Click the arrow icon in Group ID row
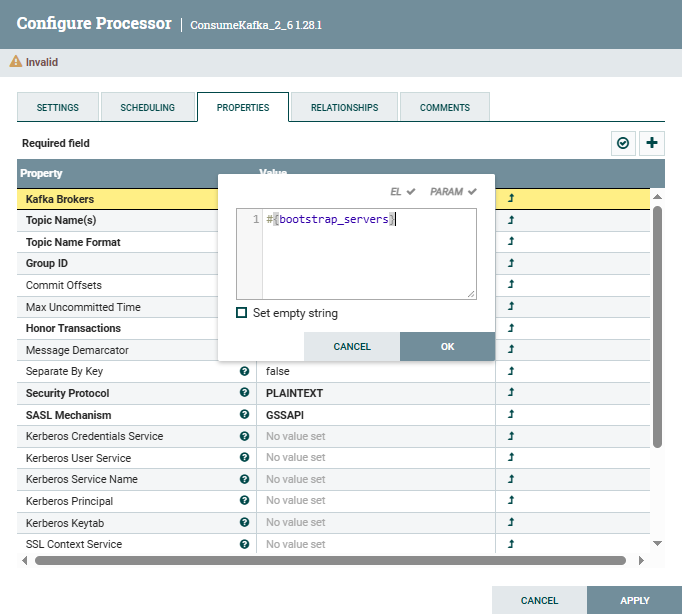This screenshot has height=614, width=682. (511, 264)
